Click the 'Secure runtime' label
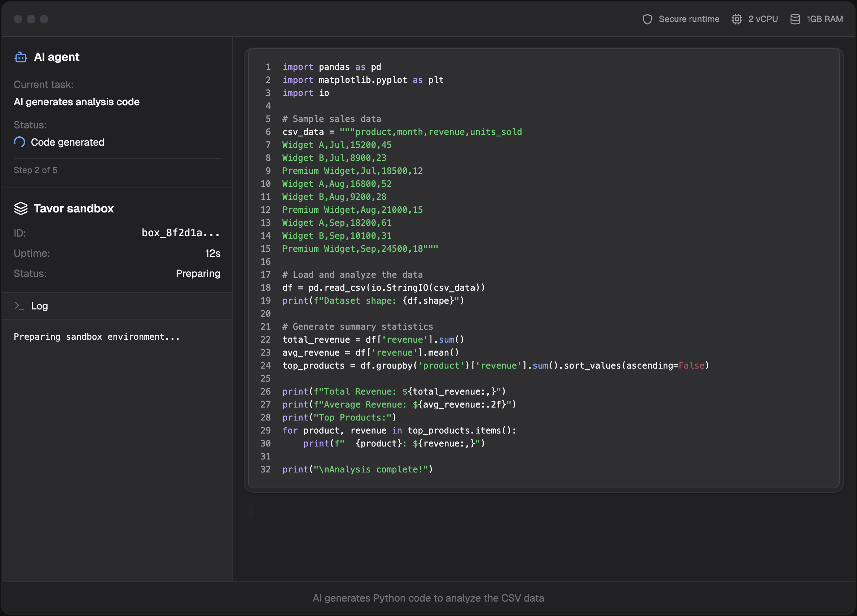The width and height of the screenshot is (857, 616). (689, 19)
